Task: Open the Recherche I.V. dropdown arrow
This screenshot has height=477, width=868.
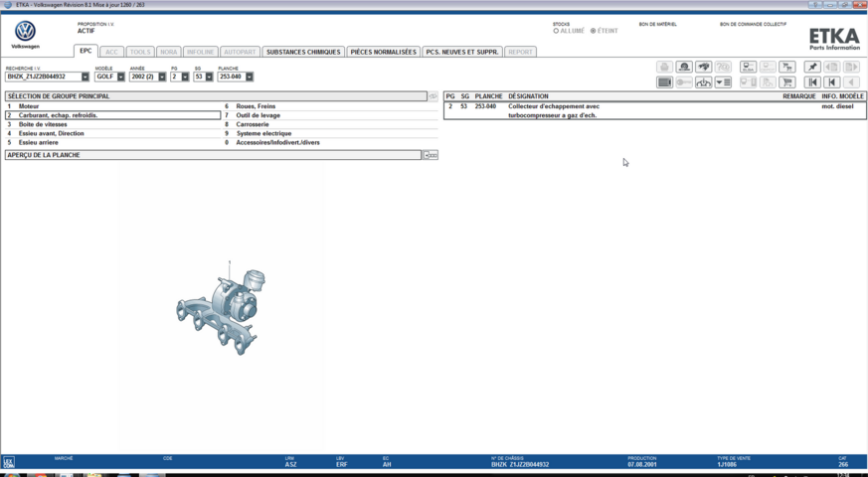Action: click(x=86, y=77)
